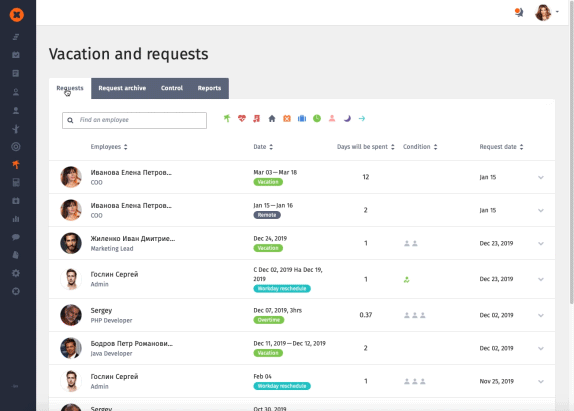Filter by red music note with heart icon
574x411 pixels.
pos(257,119)
